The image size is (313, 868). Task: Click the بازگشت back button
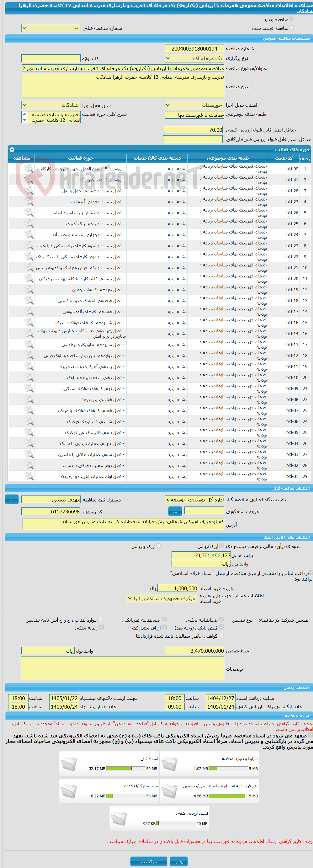[x=149, y=861]
